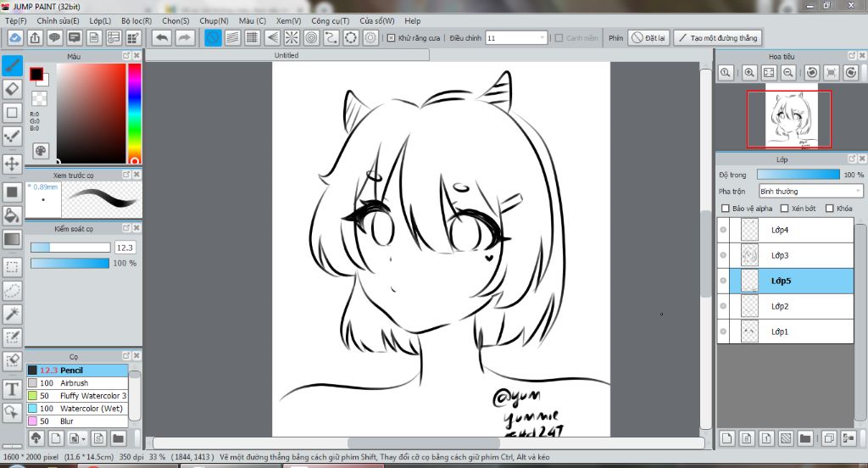Click the layer opacity Độ trong slider
The width and height of the screenshot is (868, 468).
(798, 175)
